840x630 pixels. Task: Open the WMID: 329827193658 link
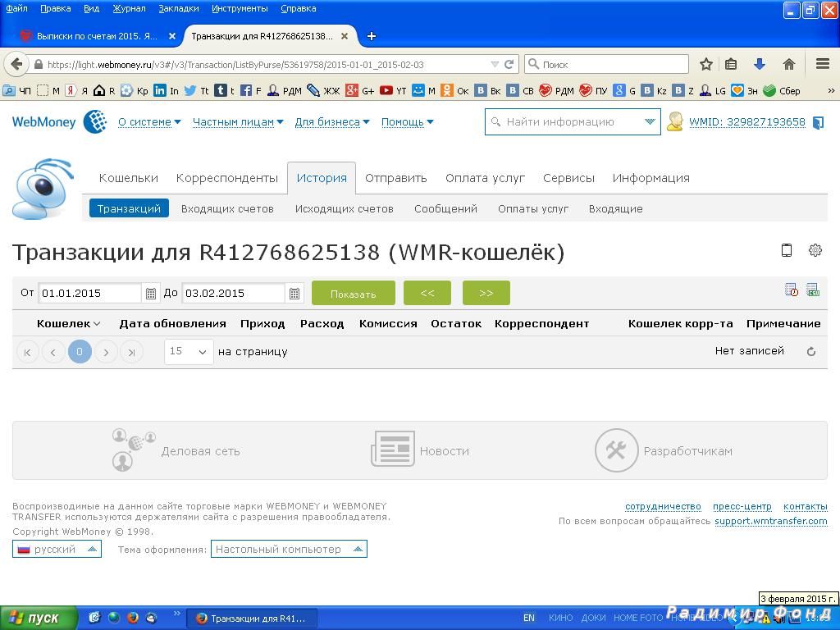[746, 122]
